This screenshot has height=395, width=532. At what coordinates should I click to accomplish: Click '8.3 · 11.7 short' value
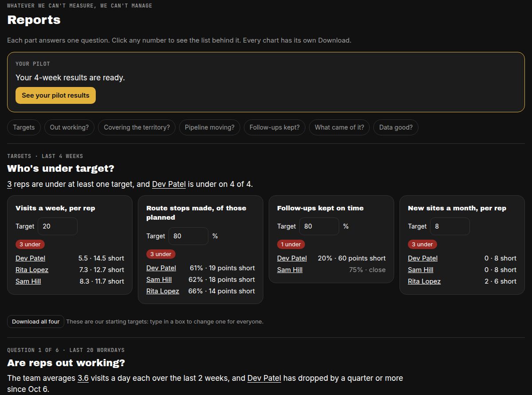102,281
